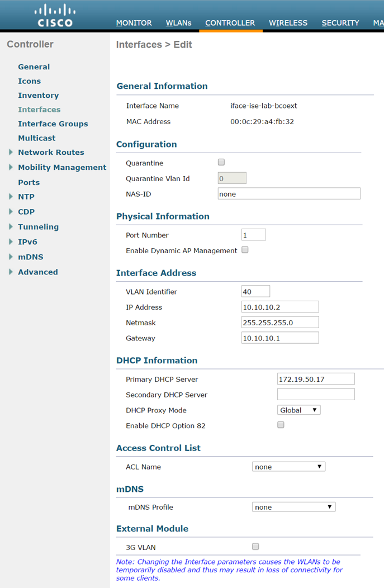
Task: Click Interfaces > Edit page heading
Action: (154, 45)
